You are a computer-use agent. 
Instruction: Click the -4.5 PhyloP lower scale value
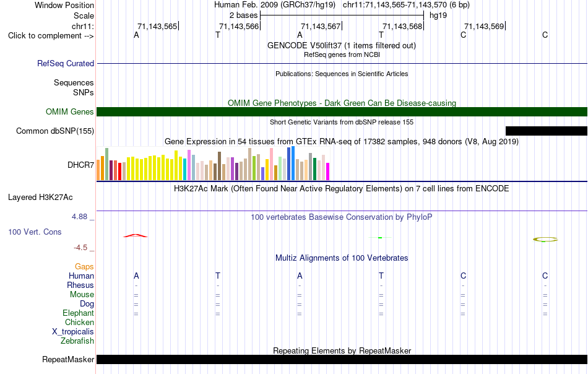click(x=80, y=248)
